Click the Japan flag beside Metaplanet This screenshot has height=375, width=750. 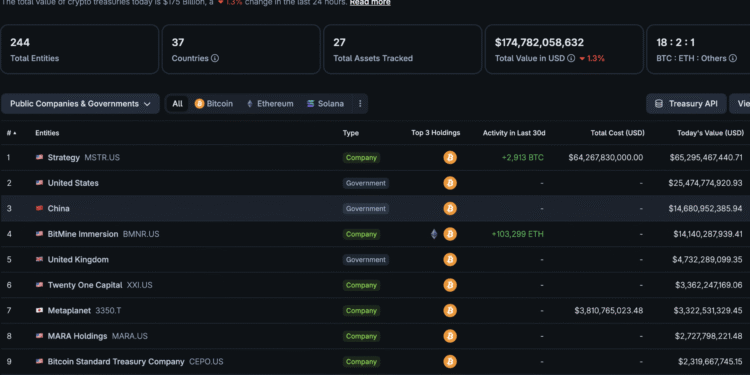(x=39, y=311)
